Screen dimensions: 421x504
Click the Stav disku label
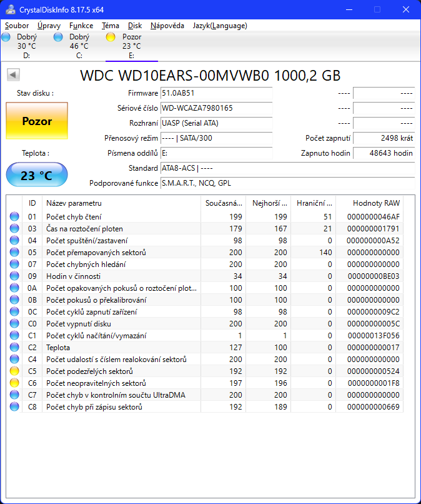tap(36, 93)
